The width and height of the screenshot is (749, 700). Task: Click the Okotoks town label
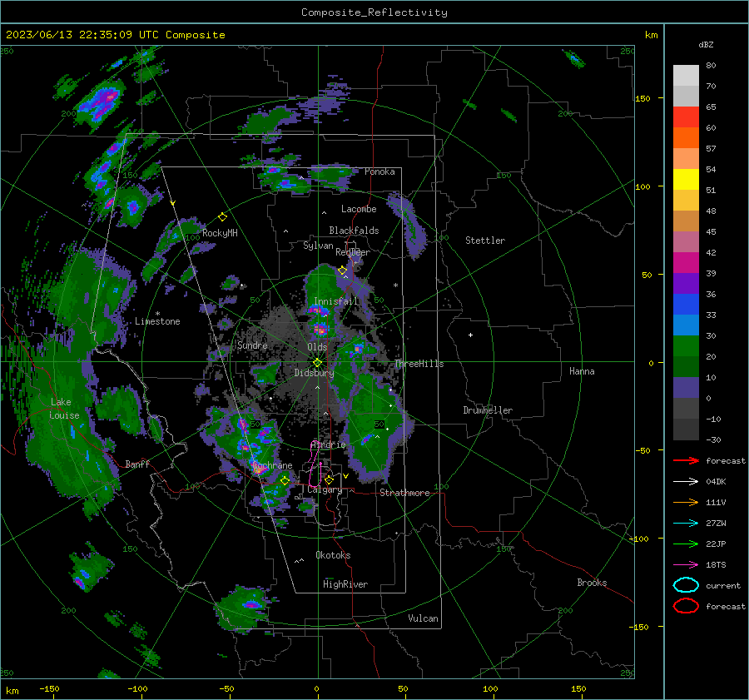click(x=333, y=555)
